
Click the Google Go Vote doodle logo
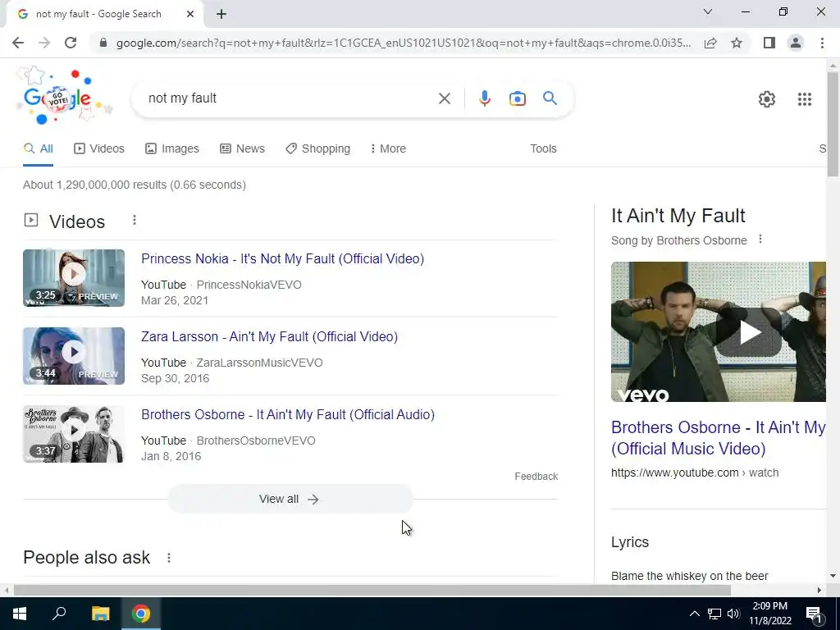pyautogui.click(x=63, y=97)
